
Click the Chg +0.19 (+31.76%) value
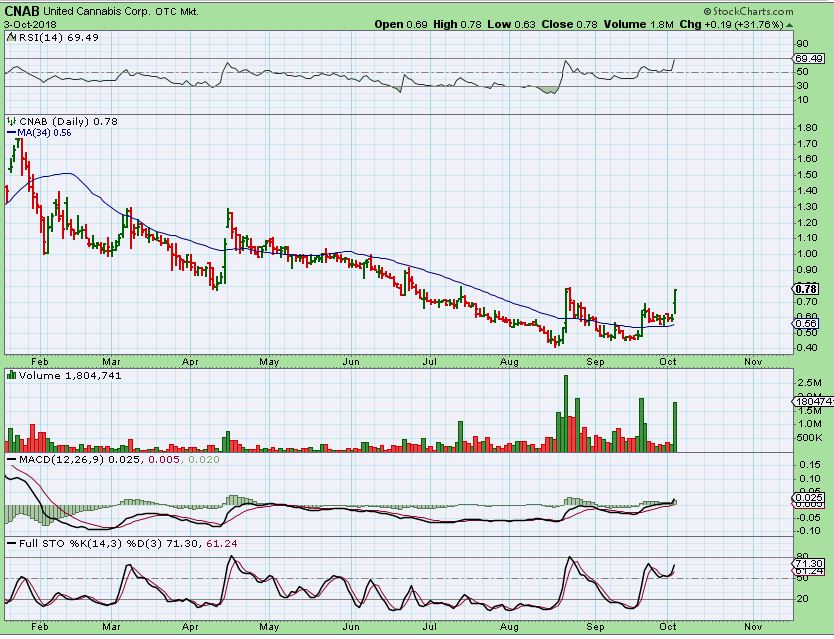(x=771, y=23)
